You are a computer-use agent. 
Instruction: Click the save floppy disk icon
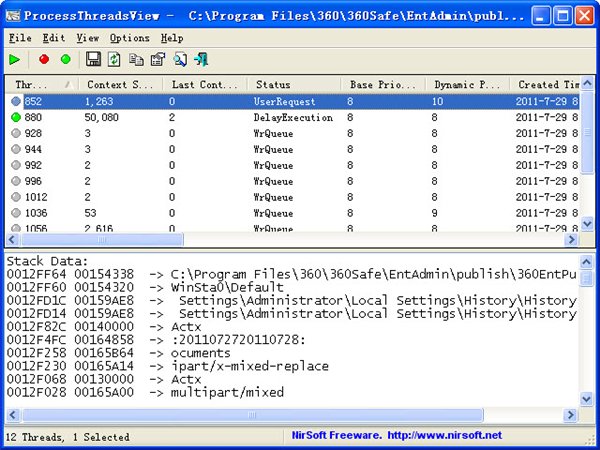coord(93,60)
